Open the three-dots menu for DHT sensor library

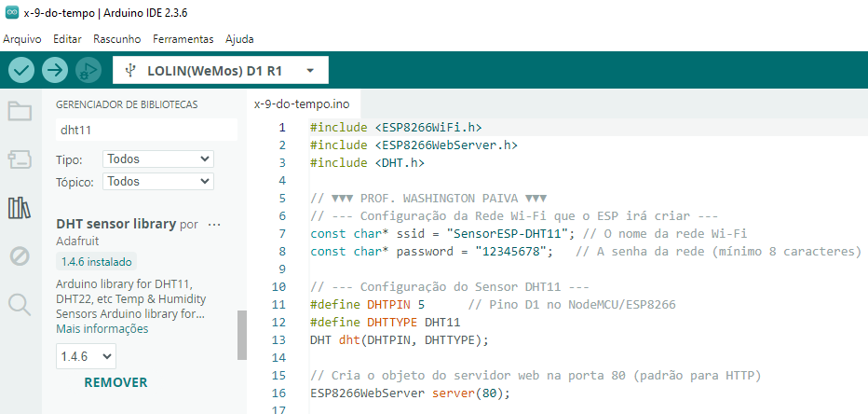pyautogui.click(x=213, y=225)
